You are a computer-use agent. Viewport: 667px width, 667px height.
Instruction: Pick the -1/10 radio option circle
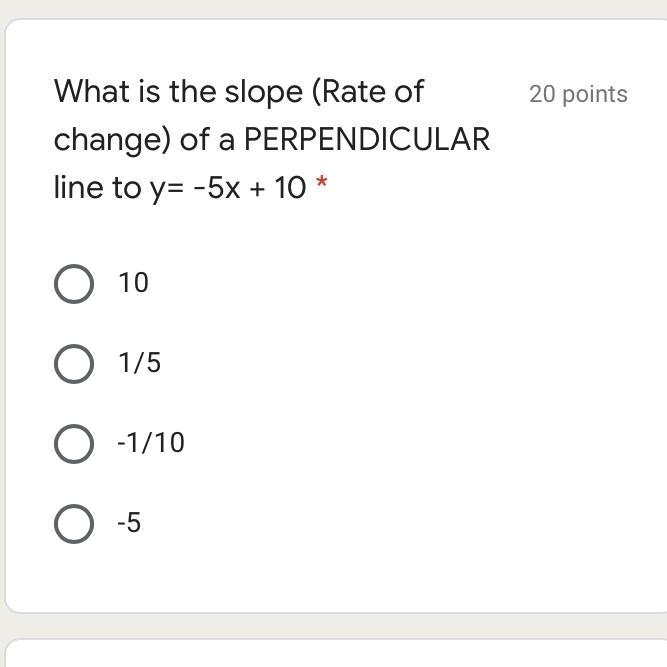point(73,444)
